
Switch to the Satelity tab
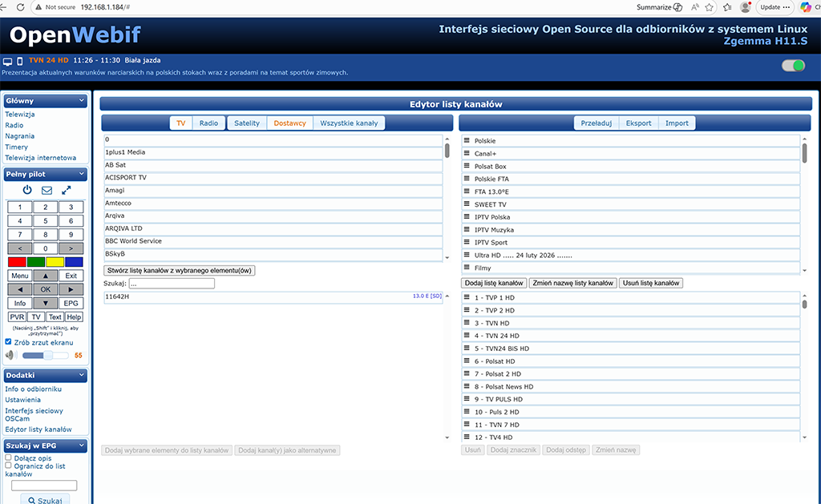tap(246, 123)
